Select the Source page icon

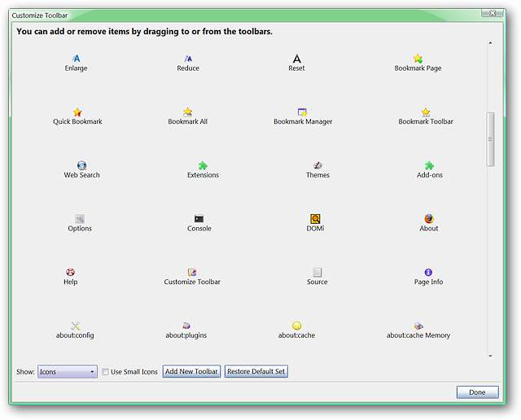[x=317, y=272]
